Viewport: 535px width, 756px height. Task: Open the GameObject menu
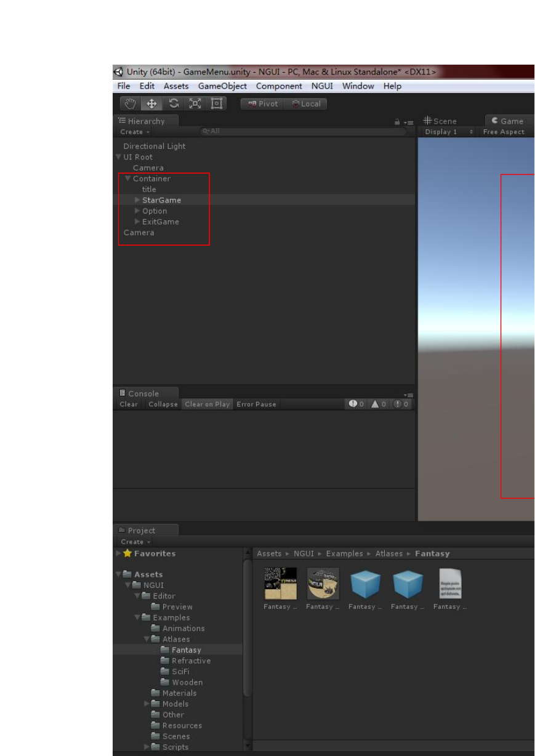(222, 86)
